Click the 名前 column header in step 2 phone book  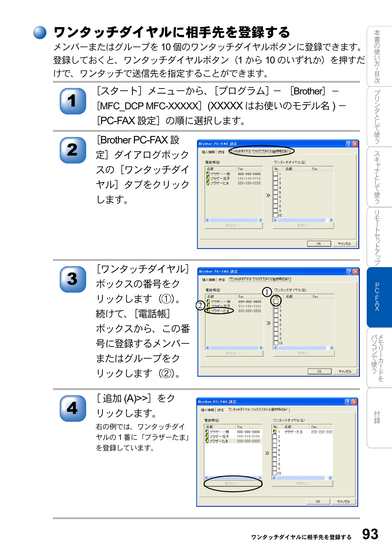221,169
